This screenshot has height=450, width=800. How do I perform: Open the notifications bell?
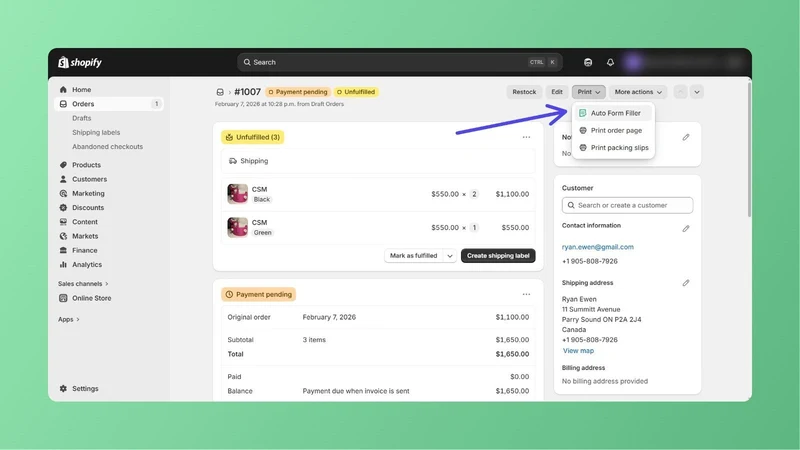[610, 62]
